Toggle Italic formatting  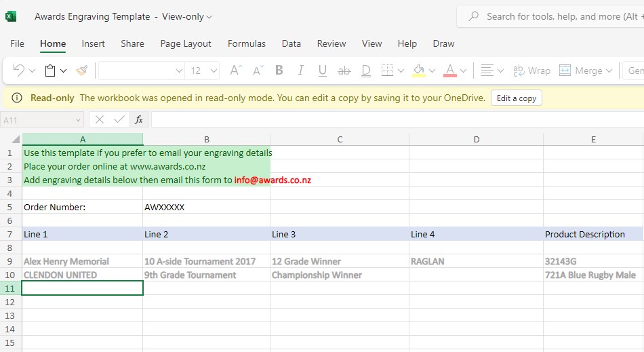[x=300, y=71]
